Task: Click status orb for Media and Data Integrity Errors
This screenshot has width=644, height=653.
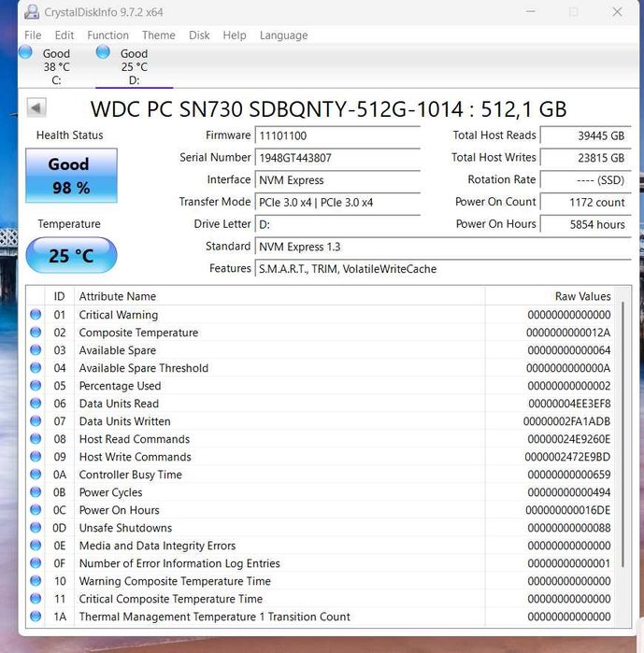Action: point(36,546)
